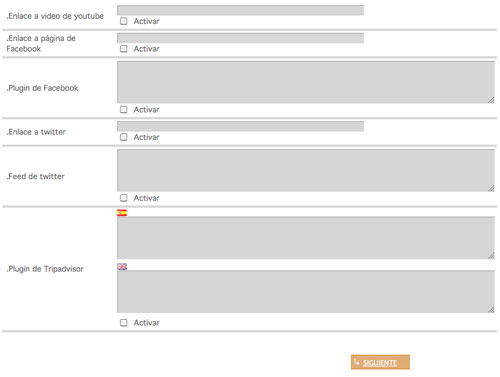Click into the Facebook page link field

click(240, 38)
